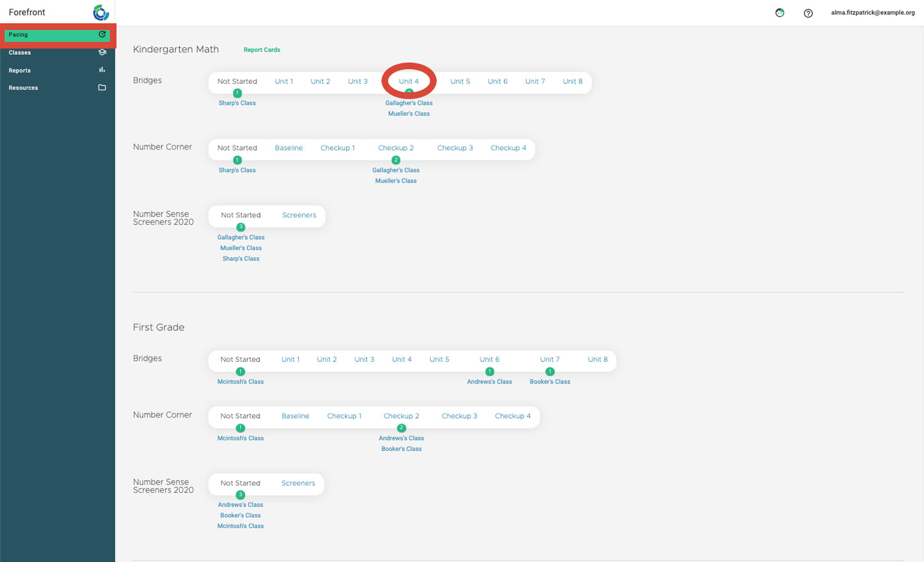Select Checkup 4 in Kindergarten Number Corner
Screen dimensions: 924x562
(509, 148)
